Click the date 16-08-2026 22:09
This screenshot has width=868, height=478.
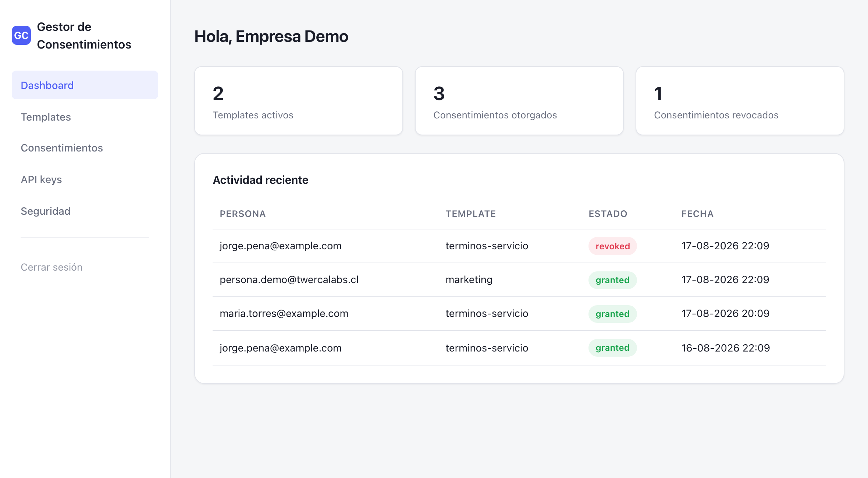coord(726,348)
